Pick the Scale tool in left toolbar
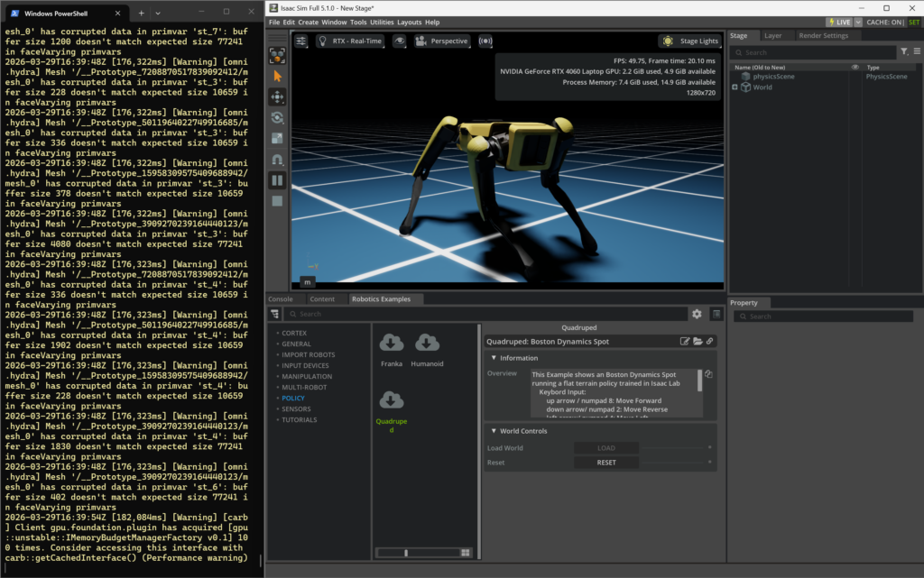Image resolution: width=924 pixels, height=578 pixels. click(x=277, y=138)
